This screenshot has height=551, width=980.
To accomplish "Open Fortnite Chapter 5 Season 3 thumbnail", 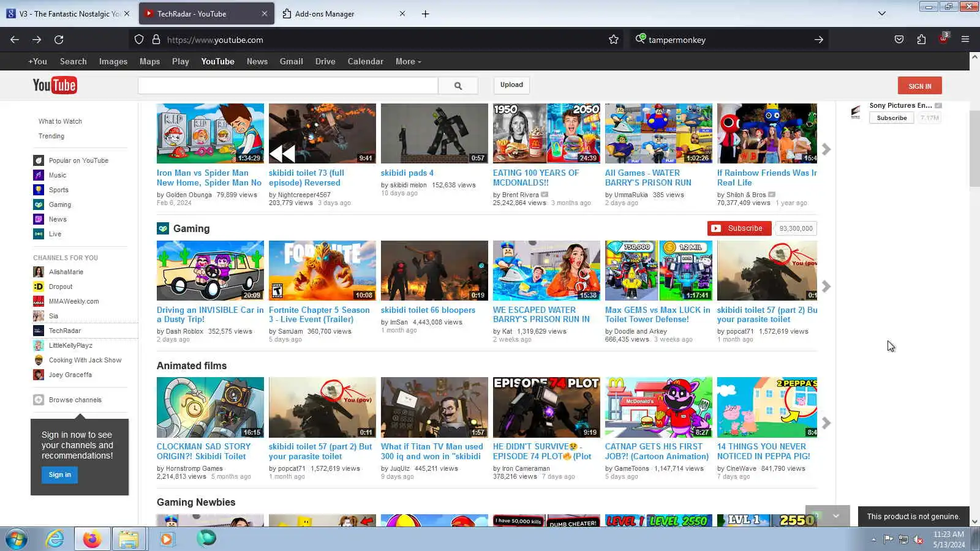I will [322, 271].
